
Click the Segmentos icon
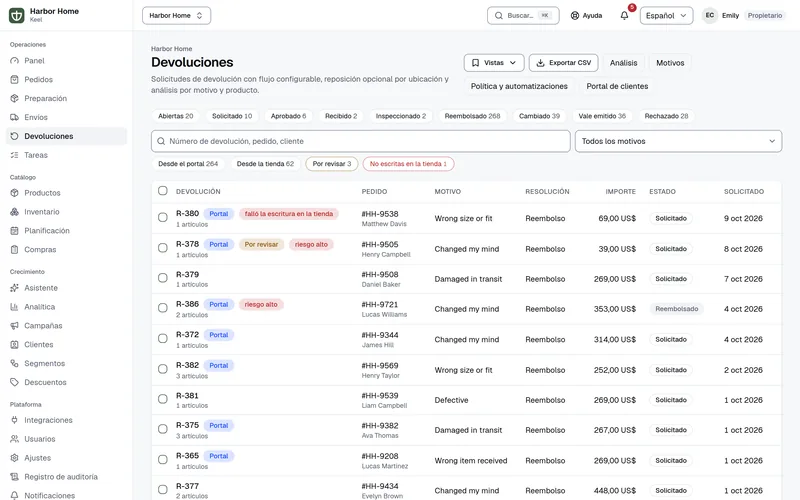(14, 363)
